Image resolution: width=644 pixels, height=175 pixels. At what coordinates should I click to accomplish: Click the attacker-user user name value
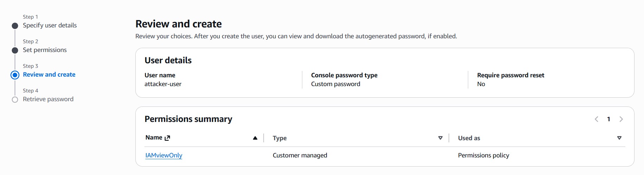[163, 84]
